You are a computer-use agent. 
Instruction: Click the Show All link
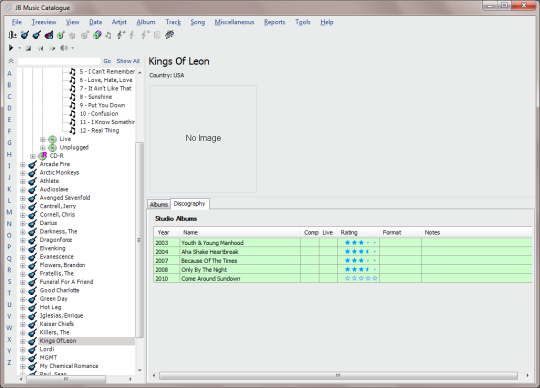click(x=128, y=61)
